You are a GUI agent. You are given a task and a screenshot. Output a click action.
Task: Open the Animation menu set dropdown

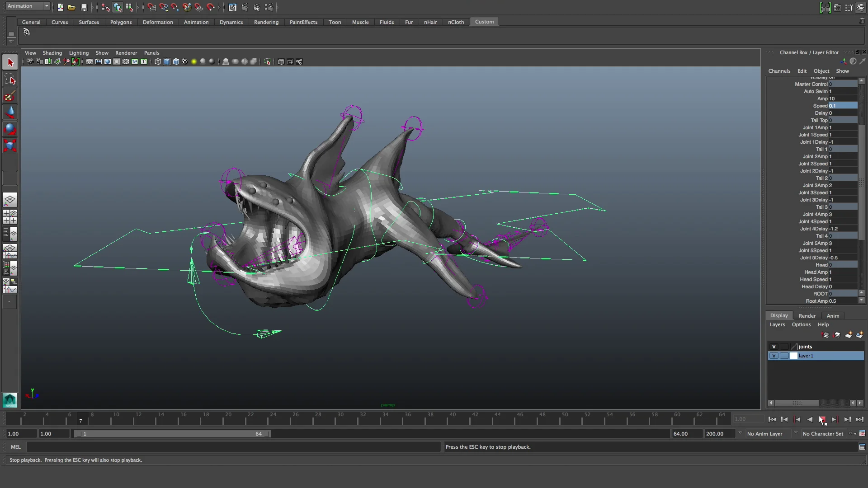coord(28,6)
